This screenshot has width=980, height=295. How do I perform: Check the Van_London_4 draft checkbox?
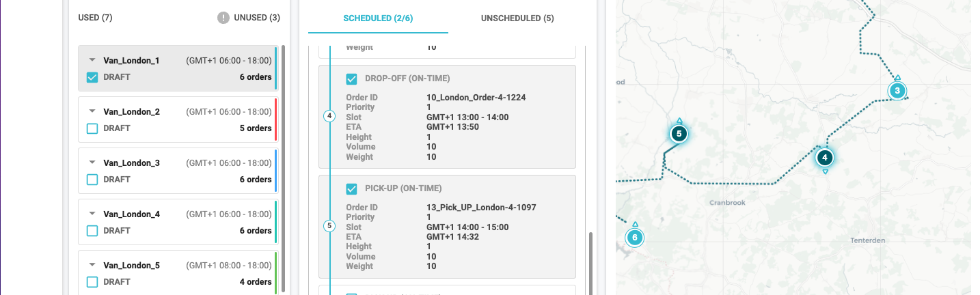coord(92,231)
